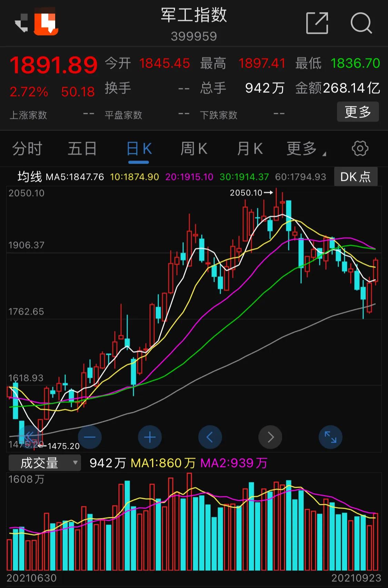Toggle the DK点 button
The height and width of the screenshot is (588, 388).
tap(356, 177)
